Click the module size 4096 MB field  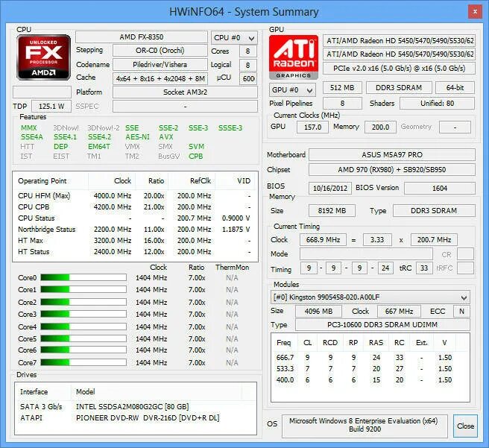pos(318,312)
